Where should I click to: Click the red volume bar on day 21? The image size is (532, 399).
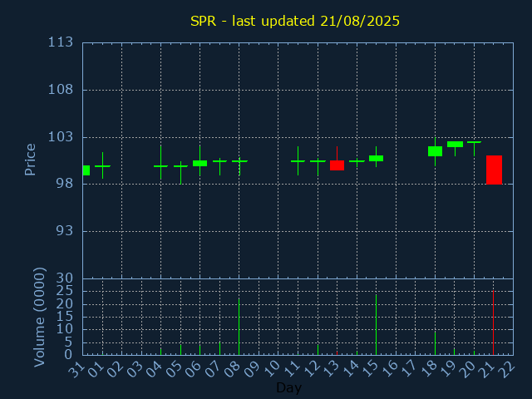493,323
